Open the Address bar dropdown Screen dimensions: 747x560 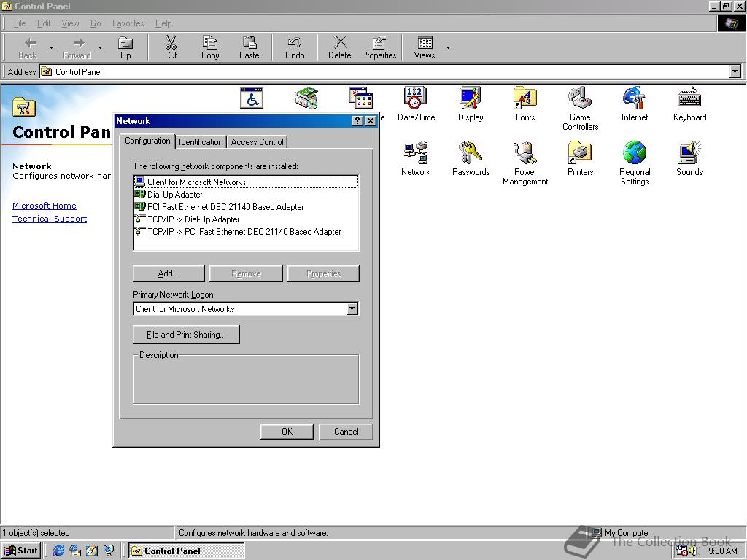[x=735, y=72]
